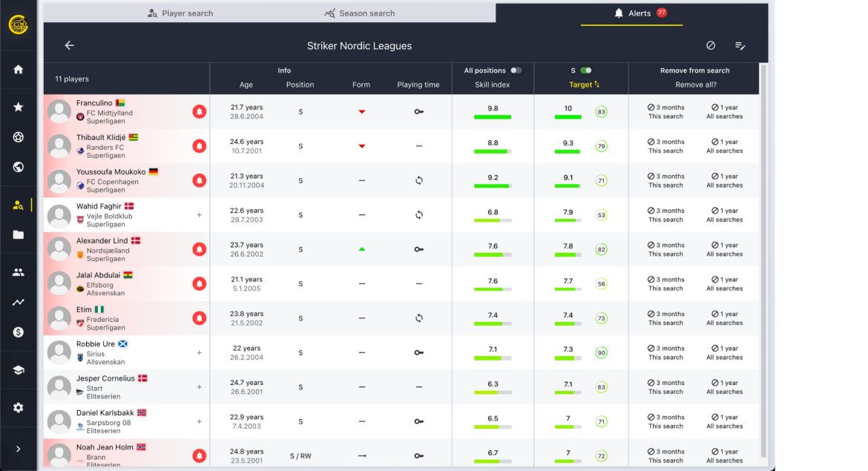Viewport: 868px width, 471px height.
Task: Disable the S position toggle
Action: coord(586,70)
